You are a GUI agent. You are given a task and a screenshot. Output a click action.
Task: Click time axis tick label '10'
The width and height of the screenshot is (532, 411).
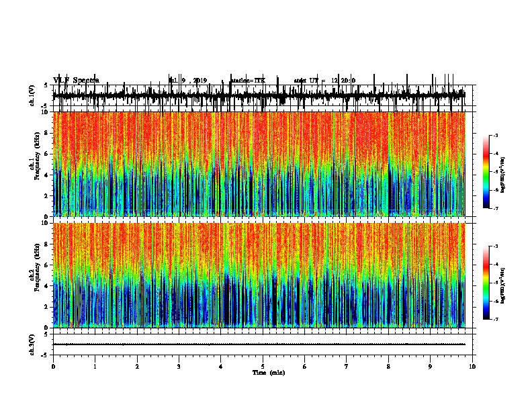pos(472,367)
